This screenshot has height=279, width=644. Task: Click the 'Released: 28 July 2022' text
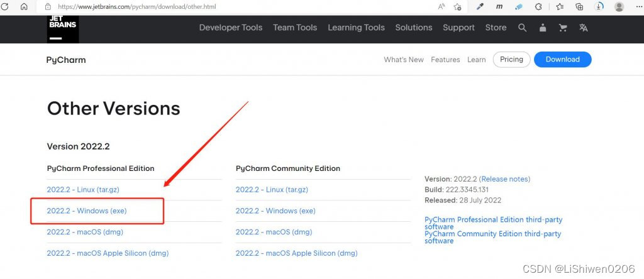pos(463,200)
